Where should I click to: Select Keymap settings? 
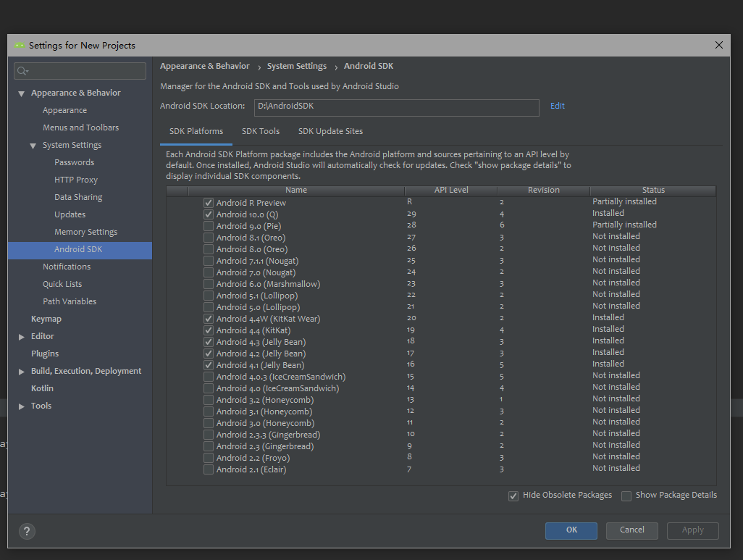(x=46, y=319)
